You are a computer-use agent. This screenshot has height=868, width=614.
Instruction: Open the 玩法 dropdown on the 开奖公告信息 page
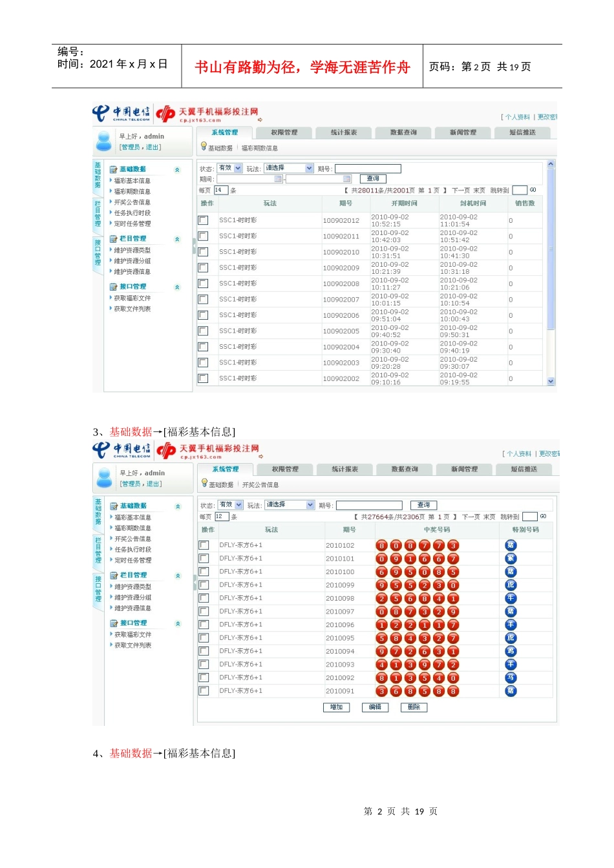point(290,505)
